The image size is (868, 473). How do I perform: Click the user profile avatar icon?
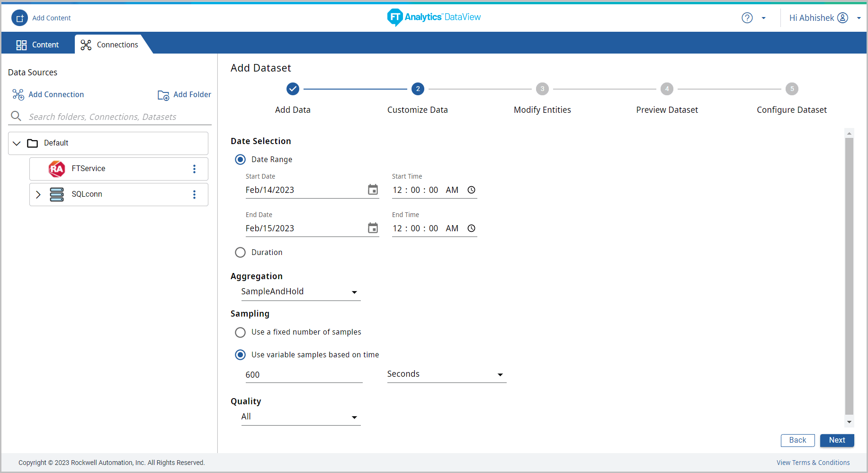click(842, 18)
